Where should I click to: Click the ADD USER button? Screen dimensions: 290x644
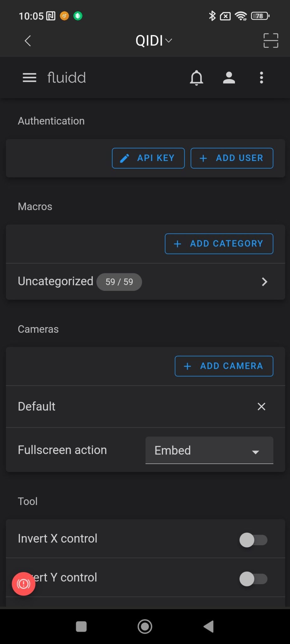[232, 158]
